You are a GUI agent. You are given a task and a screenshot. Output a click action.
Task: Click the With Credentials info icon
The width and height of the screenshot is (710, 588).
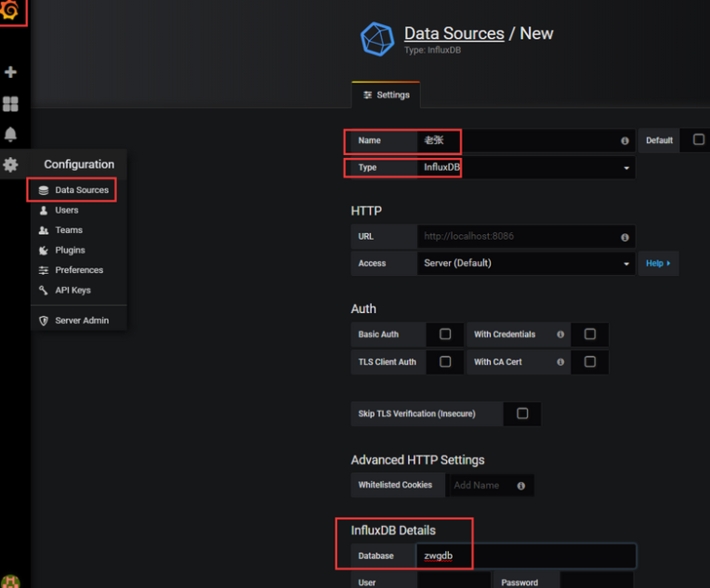tap(560, 334)
